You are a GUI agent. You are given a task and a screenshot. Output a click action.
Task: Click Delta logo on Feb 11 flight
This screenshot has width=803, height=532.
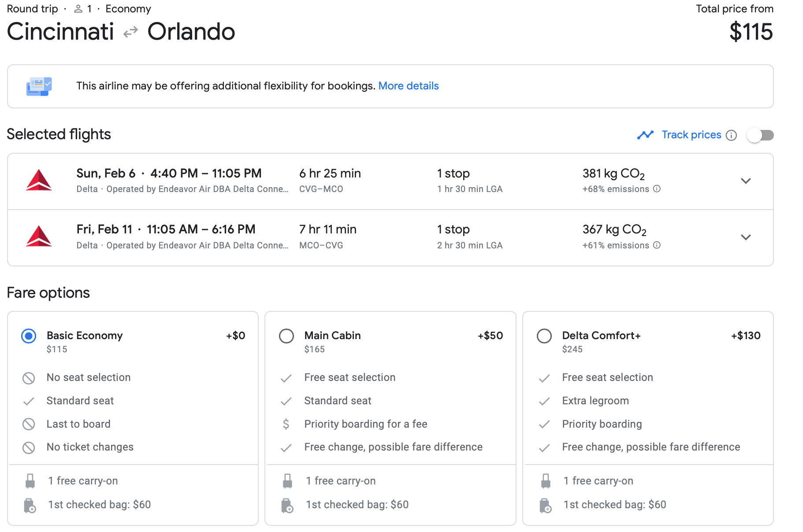click(x=39, y=237)
